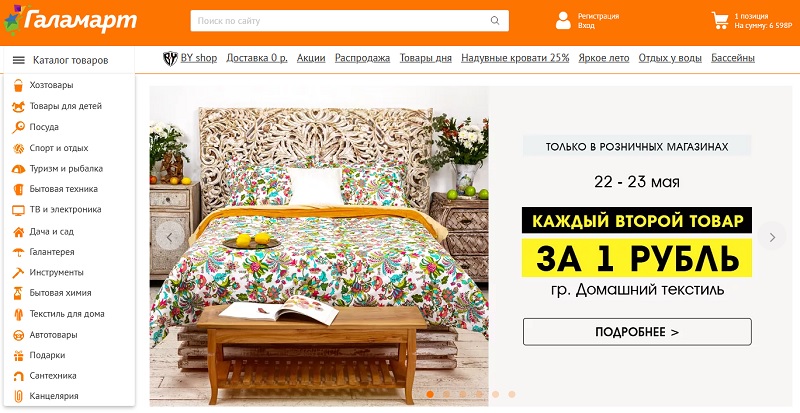Select the last carousel dot indicator

[x=512, y=394]
